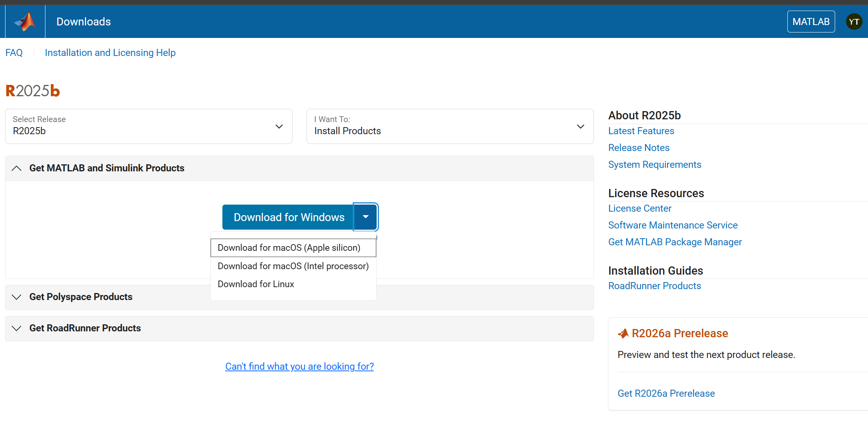
Task: Collapse Get MATLAB and Simulink Products section
Action: pyautogui.click(x=16, y=168)
